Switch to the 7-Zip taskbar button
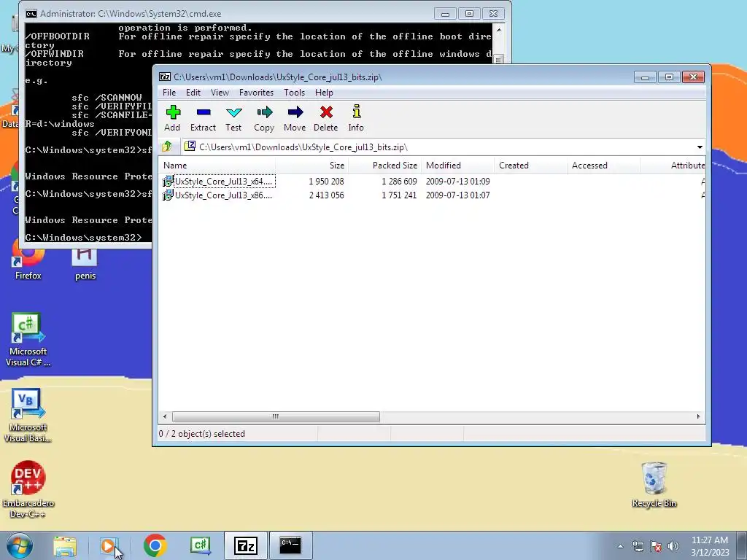The image size is (747, 560). pyautogui.click(x=246, y=545)
